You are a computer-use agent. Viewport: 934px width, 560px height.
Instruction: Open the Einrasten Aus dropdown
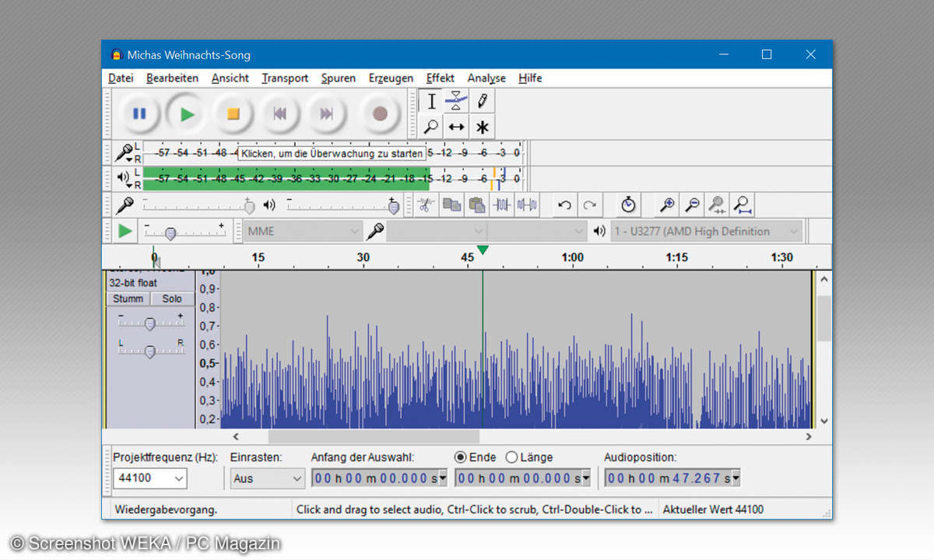point(267,478)
